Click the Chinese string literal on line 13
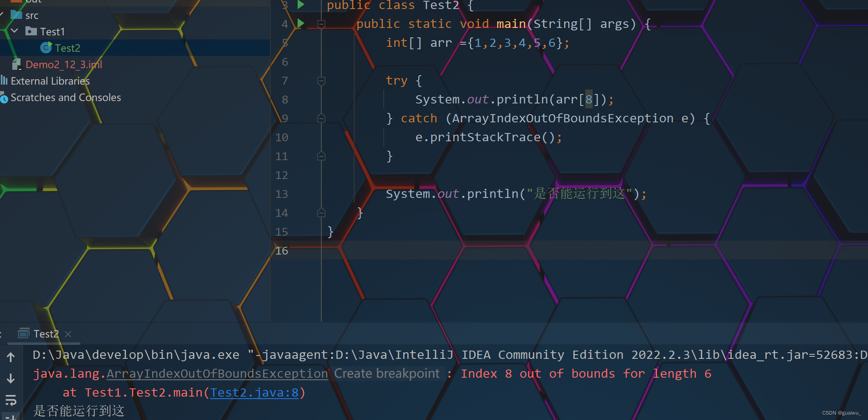The height and width of the screenshot is (420, 868). click(x=579, y=193)
